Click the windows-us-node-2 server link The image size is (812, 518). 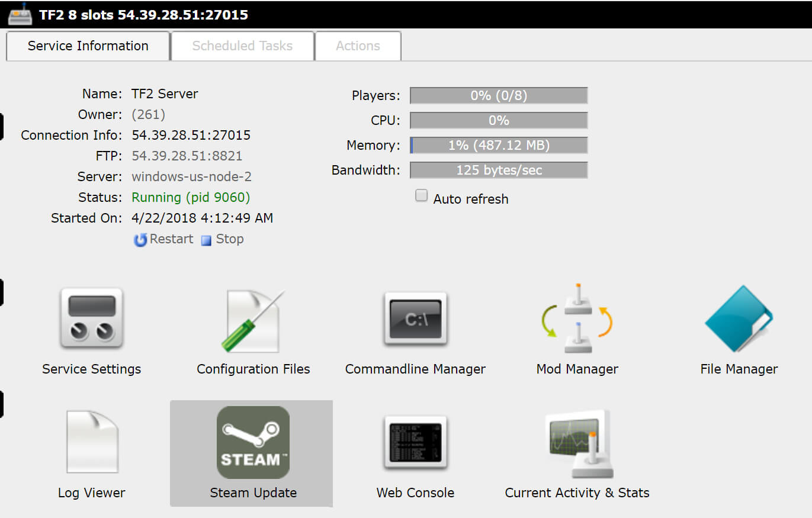(192, 176)
